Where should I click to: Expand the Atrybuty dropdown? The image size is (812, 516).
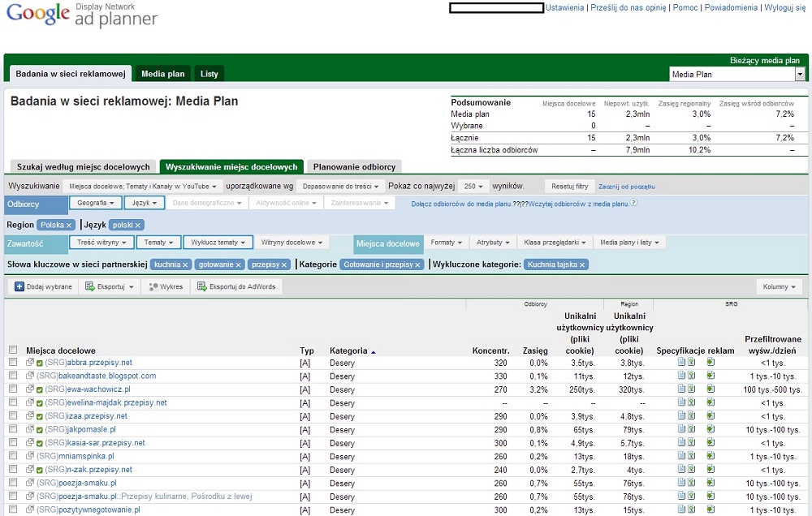point(493,243)
